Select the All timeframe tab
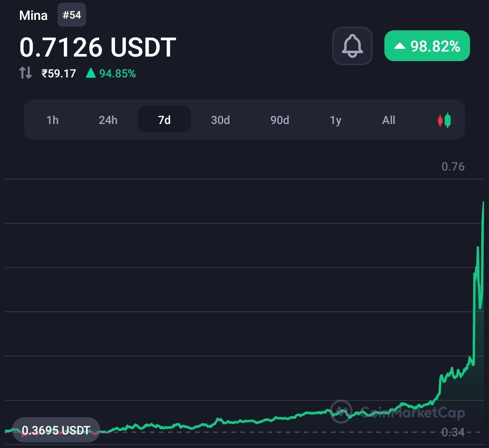This screenshot has height=448, width=489. (388, 120)
